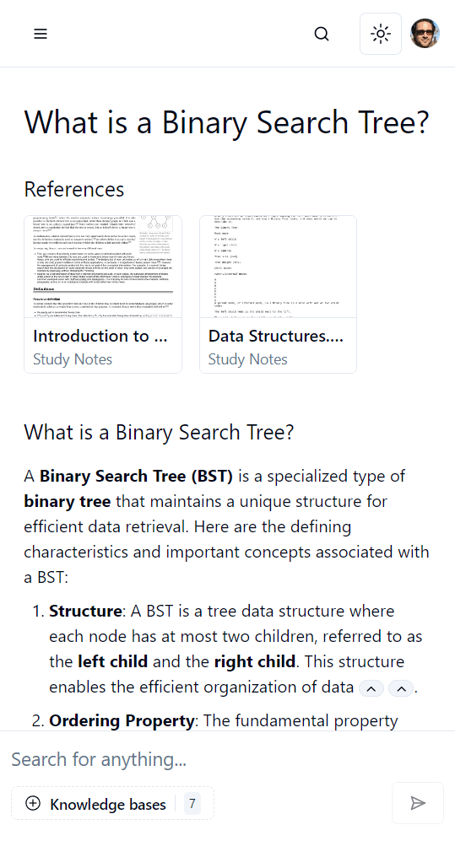This screenshot has height=868, width=455.
Task: Expand the second citation chevron after 'data'
Action: [x=401, y=688]
